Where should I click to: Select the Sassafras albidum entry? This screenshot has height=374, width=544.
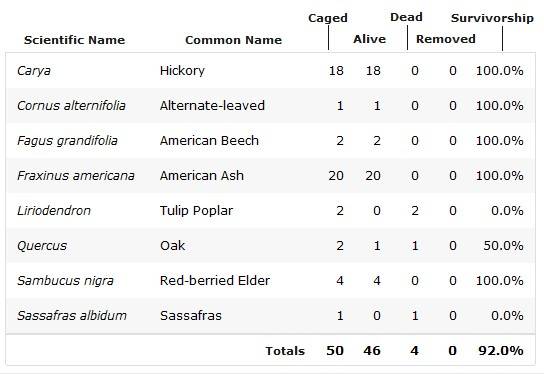(72, 315)
